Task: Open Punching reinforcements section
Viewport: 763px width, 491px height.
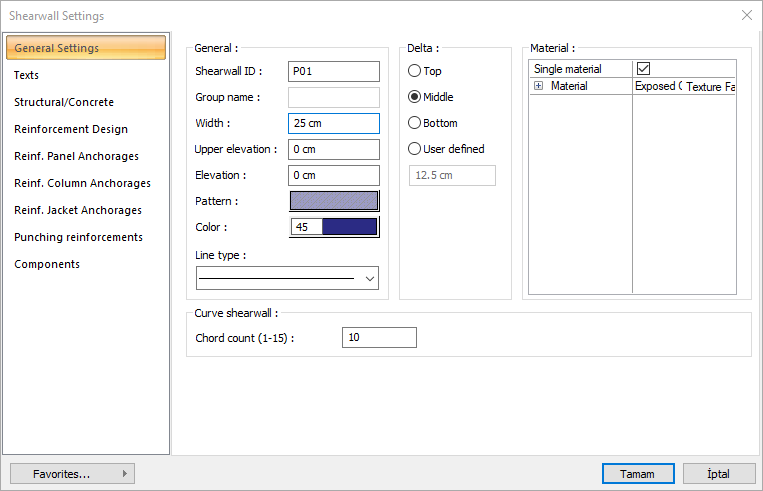Action: tap(78, 237)
